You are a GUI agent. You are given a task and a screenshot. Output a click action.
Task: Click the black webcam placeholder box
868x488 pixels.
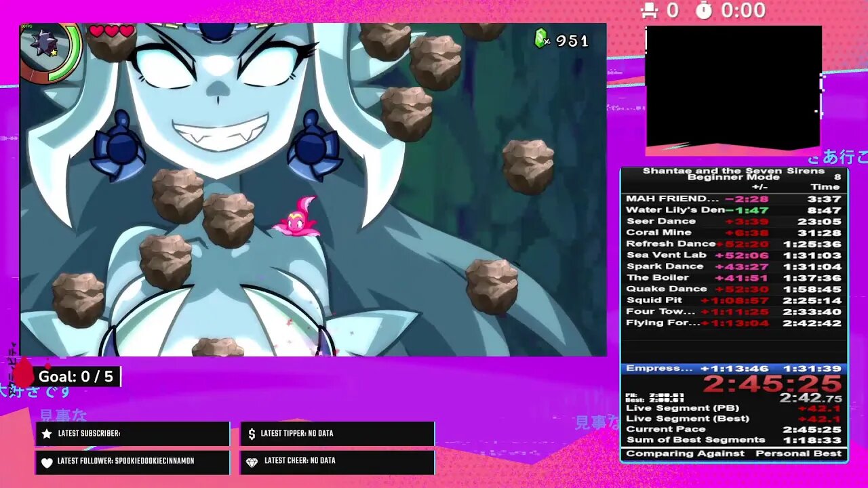pyautogui.click(x=733, y=85)
